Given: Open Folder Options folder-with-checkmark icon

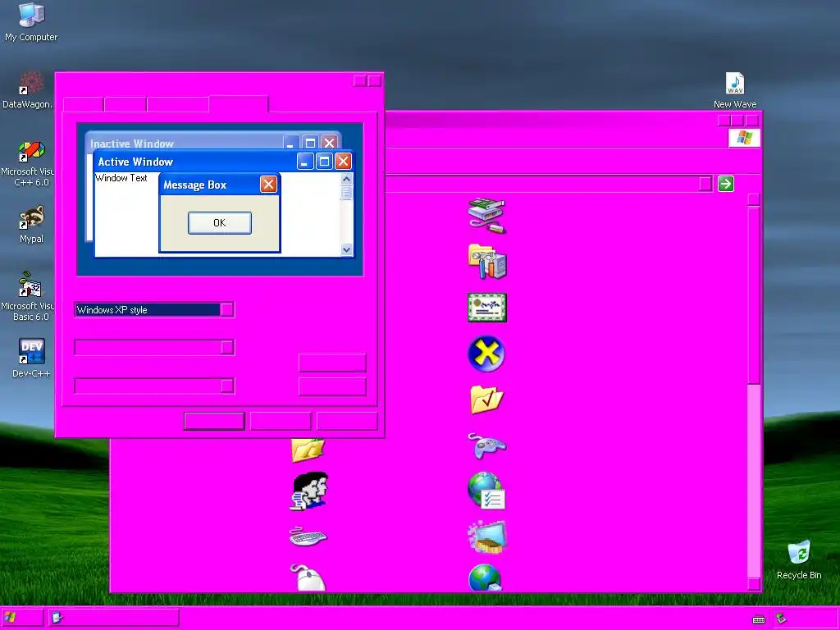Looking at the screenshot, I should [486, 399].
